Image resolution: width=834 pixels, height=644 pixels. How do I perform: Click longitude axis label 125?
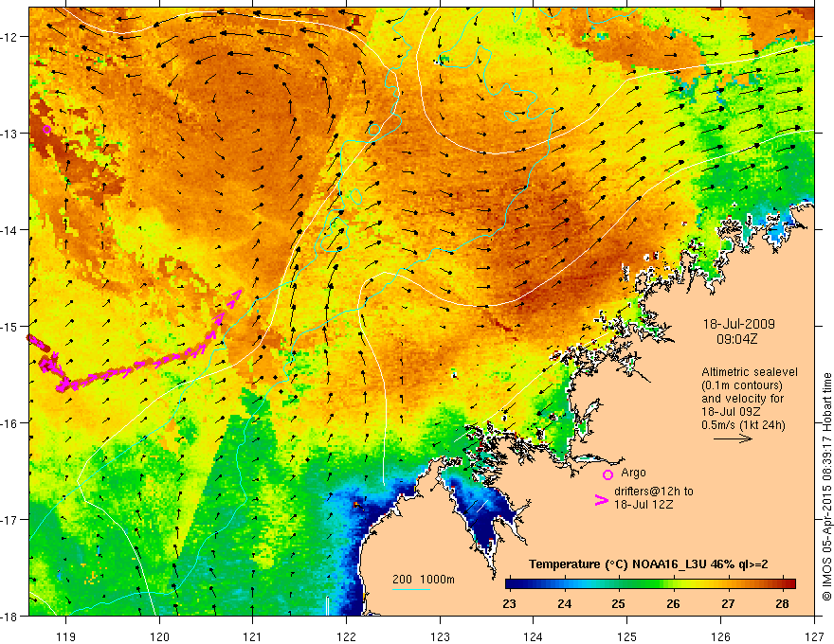pyautogui.click(x=627, y=636)
